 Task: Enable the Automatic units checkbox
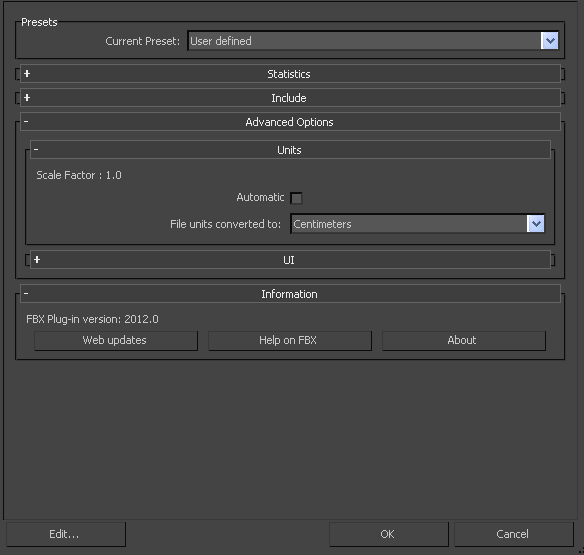[296, 198]
